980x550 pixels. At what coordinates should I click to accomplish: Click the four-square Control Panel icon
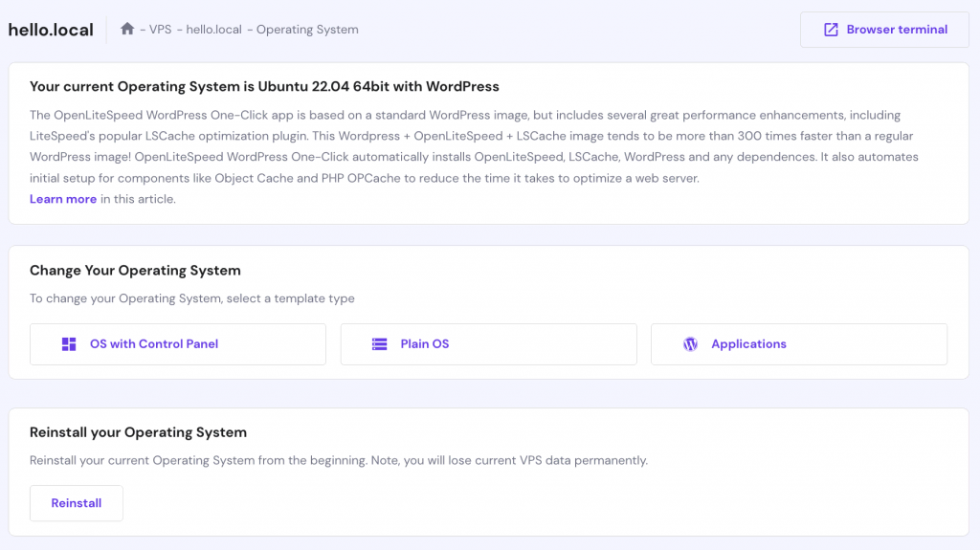click(x=69, y=343)
